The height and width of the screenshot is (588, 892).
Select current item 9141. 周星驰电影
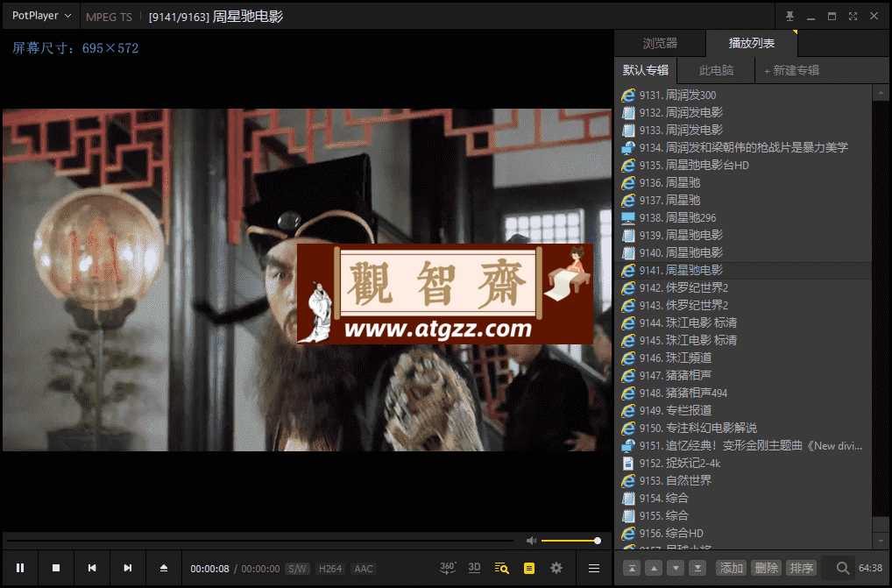(743, 270)
